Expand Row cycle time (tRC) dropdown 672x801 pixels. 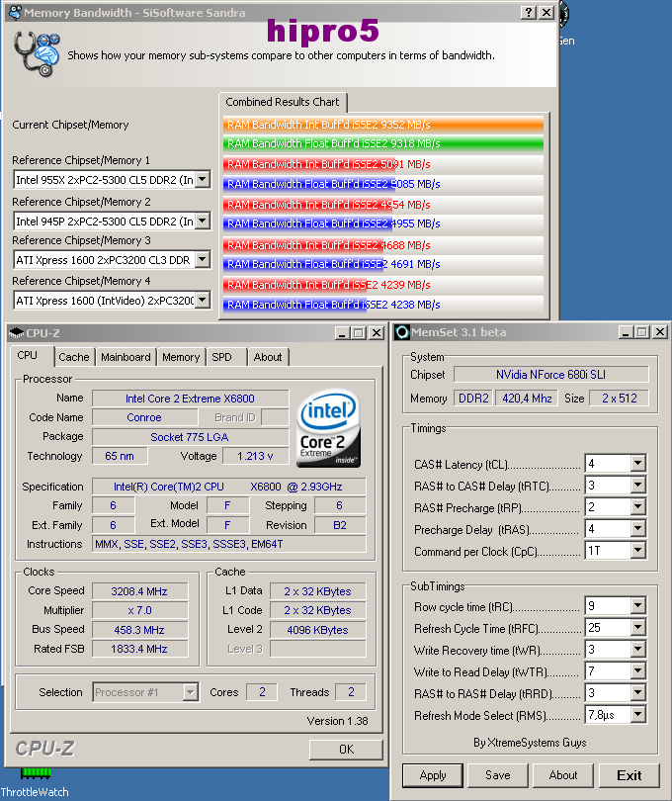[x=637, y=605]
